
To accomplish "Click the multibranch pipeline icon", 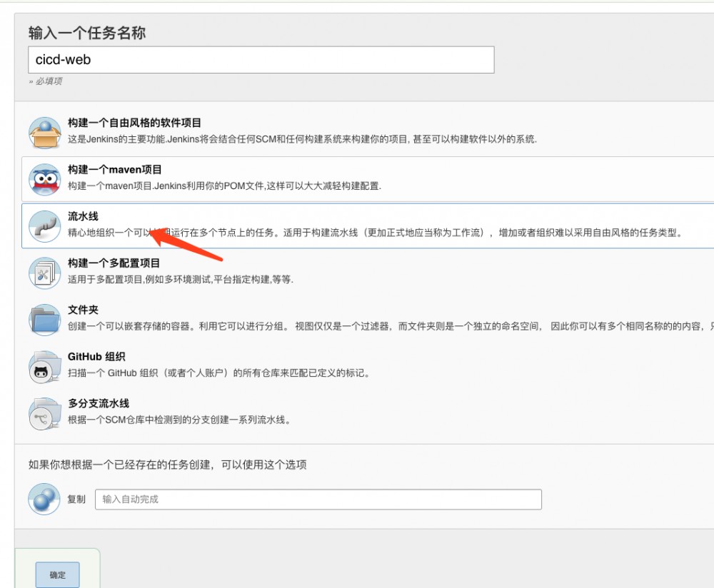I will point(44,414).
